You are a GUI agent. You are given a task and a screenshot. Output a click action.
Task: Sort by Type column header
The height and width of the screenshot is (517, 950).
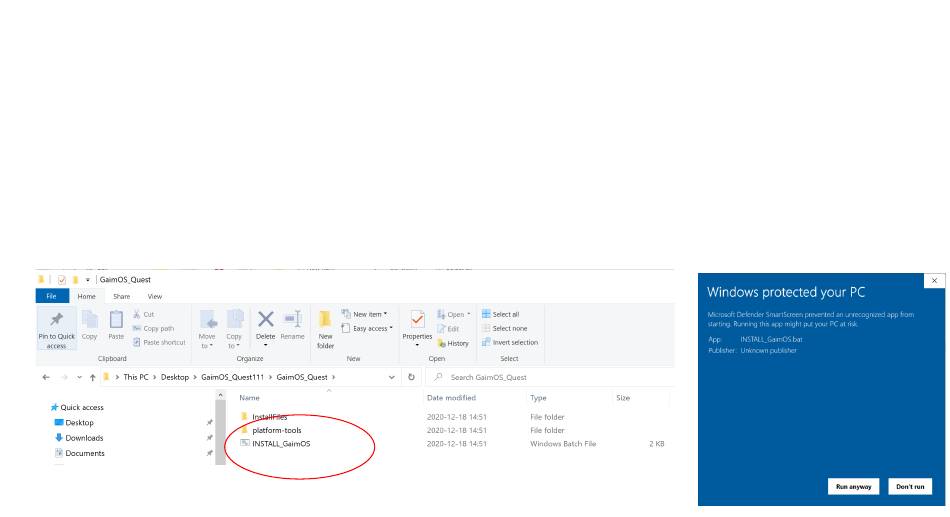pyautogui.click(x=538, y=398)
